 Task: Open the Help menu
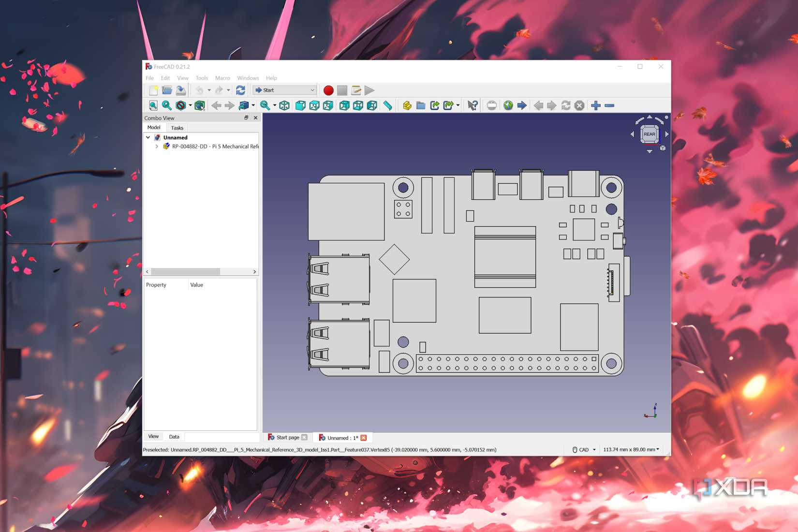point(271,78)
